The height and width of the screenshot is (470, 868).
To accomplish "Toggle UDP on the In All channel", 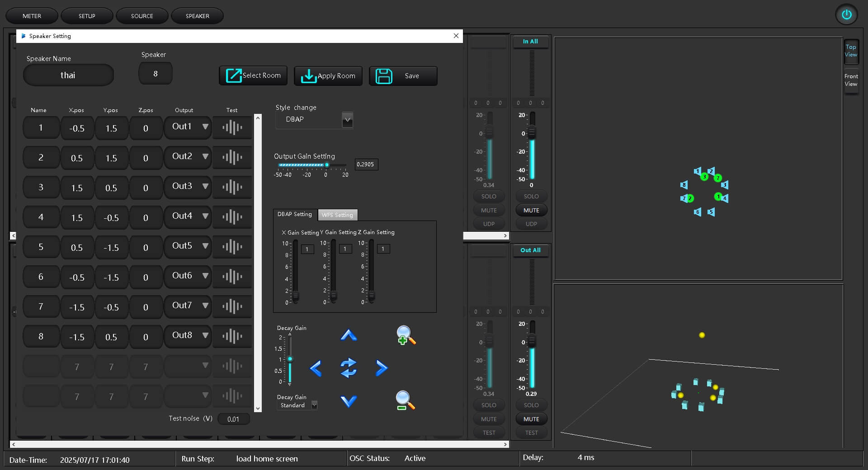I will (531, 224).
